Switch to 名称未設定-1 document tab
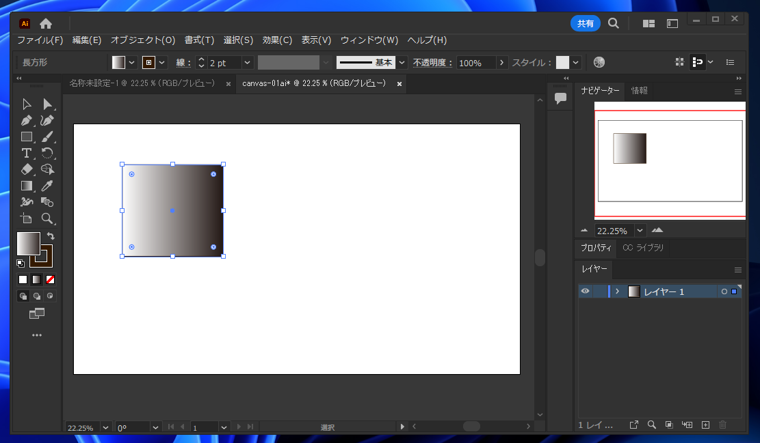This screenshot has width=760, height=443. (142, 83)
